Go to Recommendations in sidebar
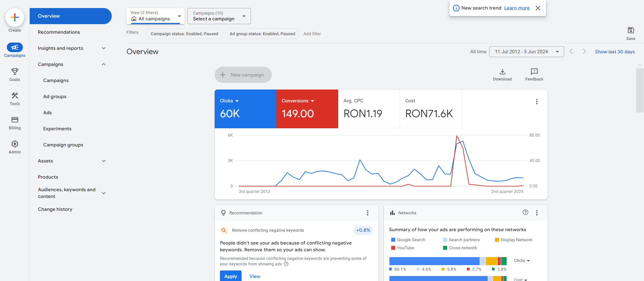Image resolution: width=644 pixels, height=281 pixels. 59,32
